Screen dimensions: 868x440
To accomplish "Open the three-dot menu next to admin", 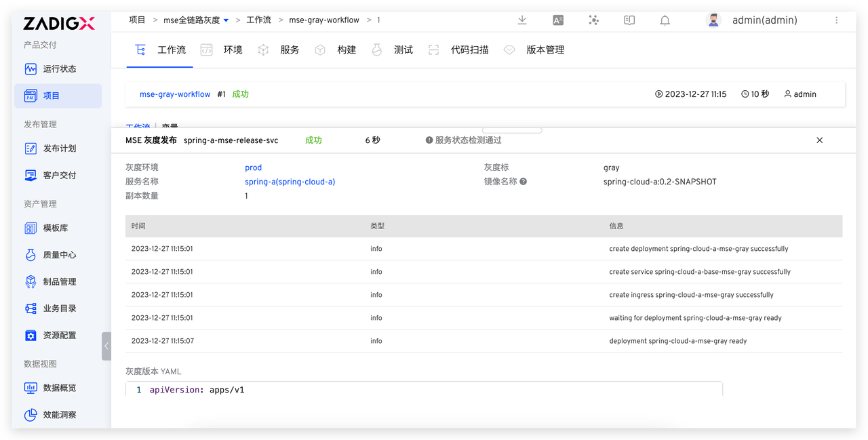I will pos(837,20).
